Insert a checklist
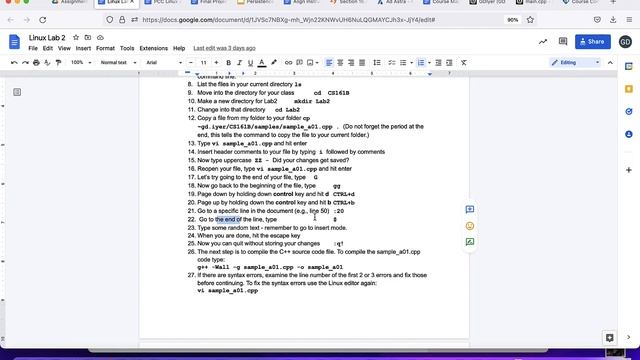This screenshot has height=360, width=640. (392, 62)
